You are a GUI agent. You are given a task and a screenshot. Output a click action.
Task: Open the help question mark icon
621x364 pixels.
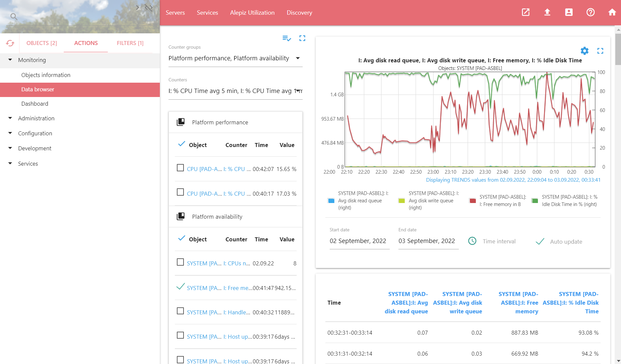(590, 12)
